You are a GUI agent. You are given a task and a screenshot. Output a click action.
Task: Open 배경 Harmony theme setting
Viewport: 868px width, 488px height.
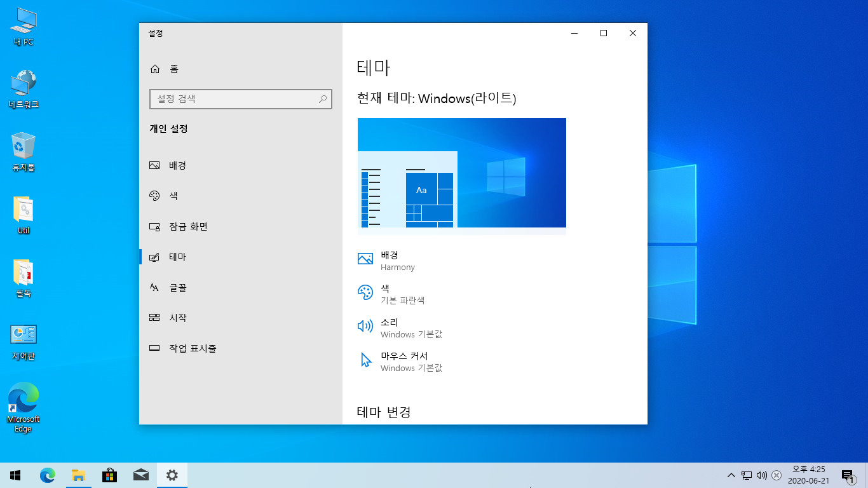(x=387, y=261)
